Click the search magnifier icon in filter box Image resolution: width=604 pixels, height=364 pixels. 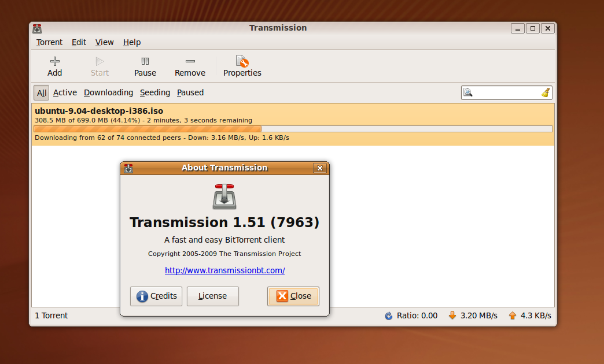[467, 92]
